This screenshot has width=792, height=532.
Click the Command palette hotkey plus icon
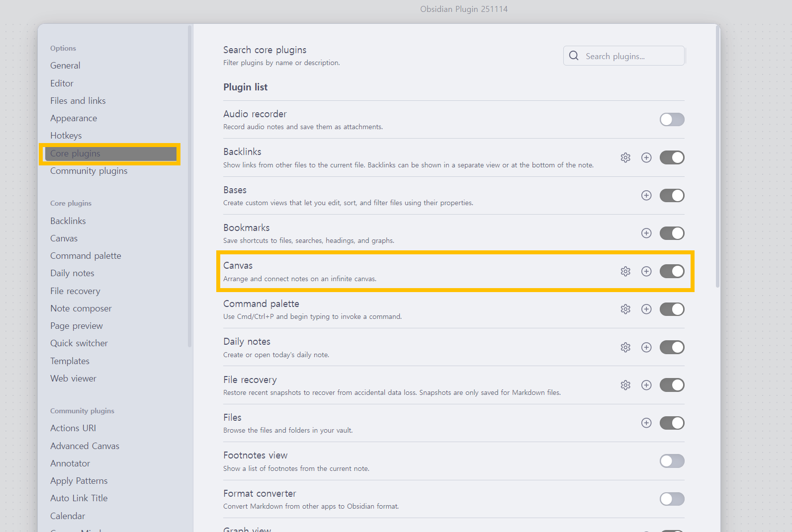(646, 309)
